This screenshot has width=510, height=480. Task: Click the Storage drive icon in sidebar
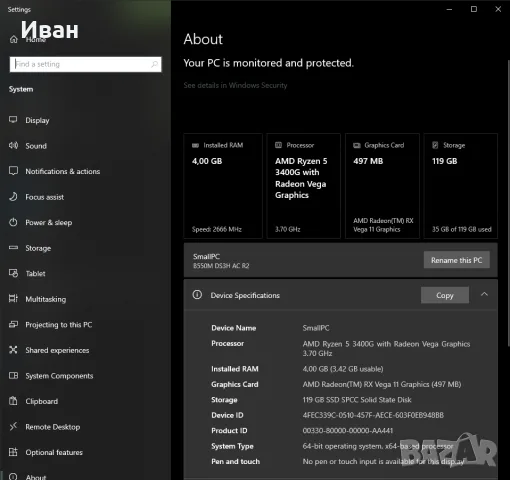[13, 247]
